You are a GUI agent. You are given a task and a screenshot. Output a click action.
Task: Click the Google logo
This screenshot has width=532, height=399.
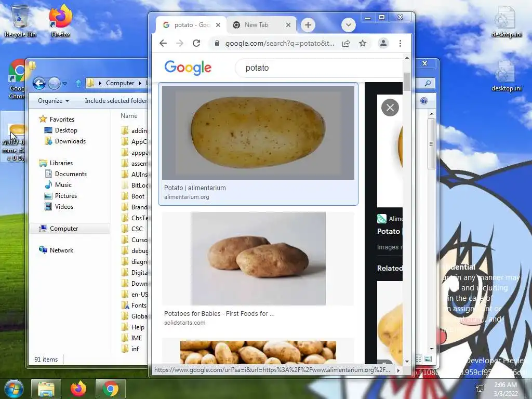188,68
